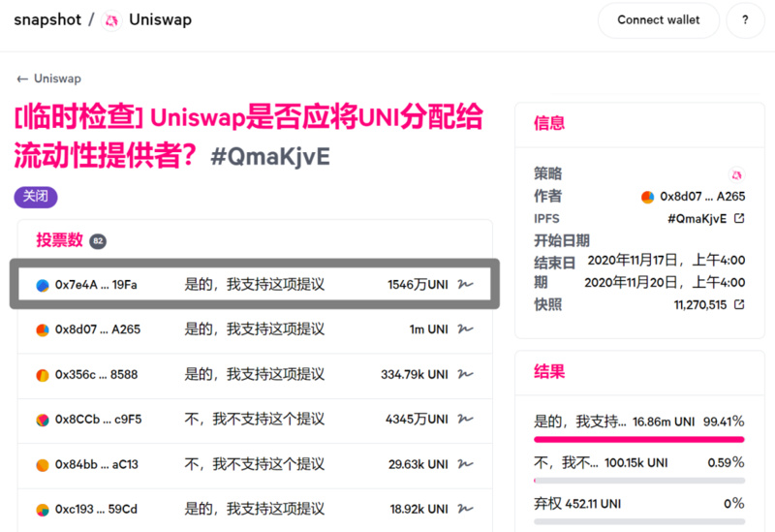Click the 关闭 status badge

tap(36, 197)
